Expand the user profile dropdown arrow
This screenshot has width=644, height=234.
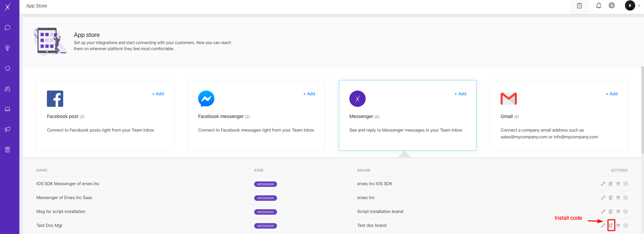(639, 6)
